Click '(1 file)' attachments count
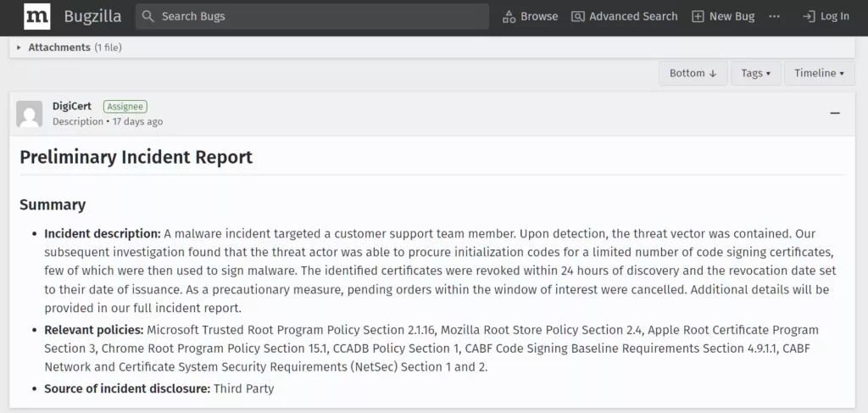The width and height of the screenshot is (868, 413). click(108, 47)
